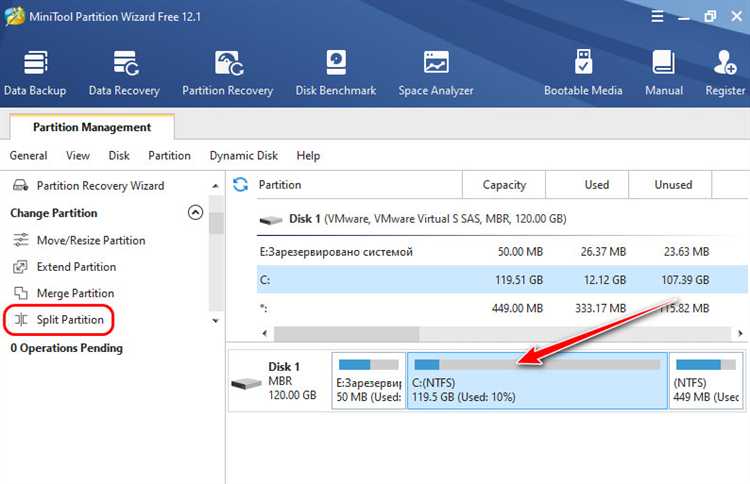Image resolution: width=750 pixels, height=484 pixels.
Task: Select the 'E:Зарезервировано системой' partition row
Action: pyautogui.click(x=502, y=252)
